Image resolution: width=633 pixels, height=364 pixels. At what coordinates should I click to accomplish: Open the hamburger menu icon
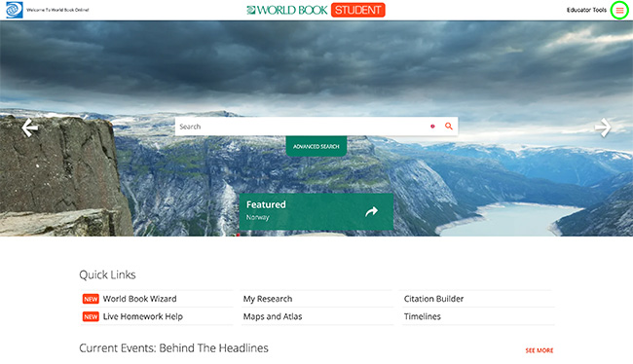619,11
